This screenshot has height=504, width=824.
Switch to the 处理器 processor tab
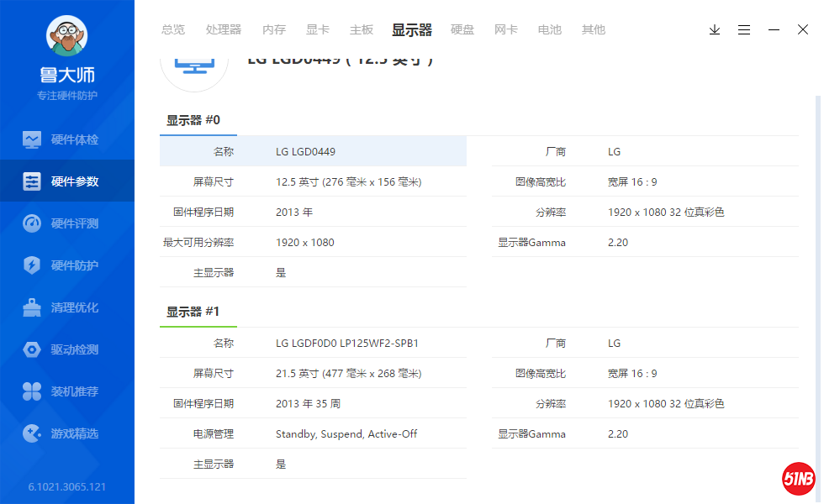tap(224, 29)
